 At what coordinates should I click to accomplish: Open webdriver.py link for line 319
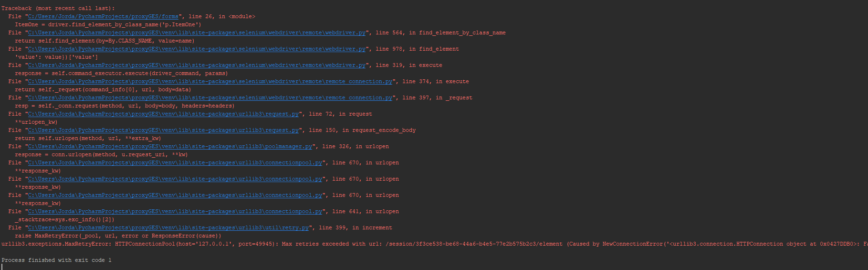[196, 65]
